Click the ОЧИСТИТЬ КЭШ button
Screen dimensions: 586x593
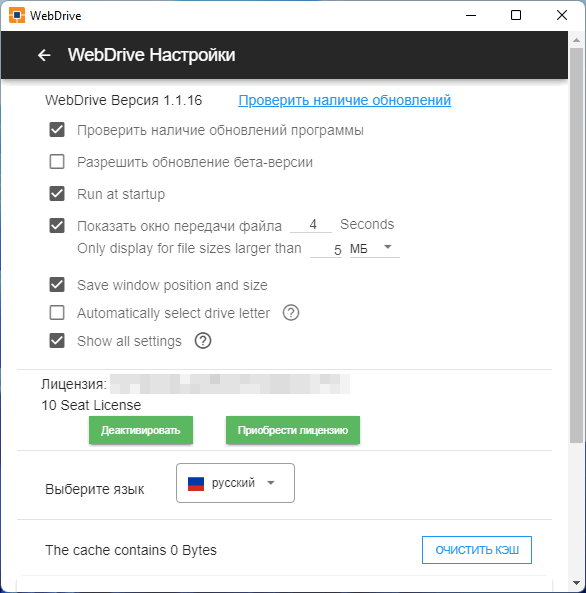pos(477,550)
